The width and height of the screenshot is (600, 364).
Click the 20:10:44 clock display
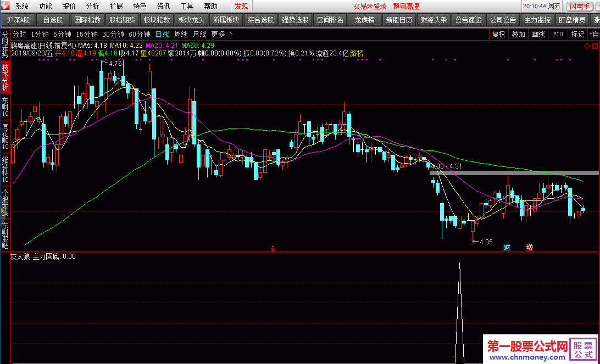click(x=536, y=6)
